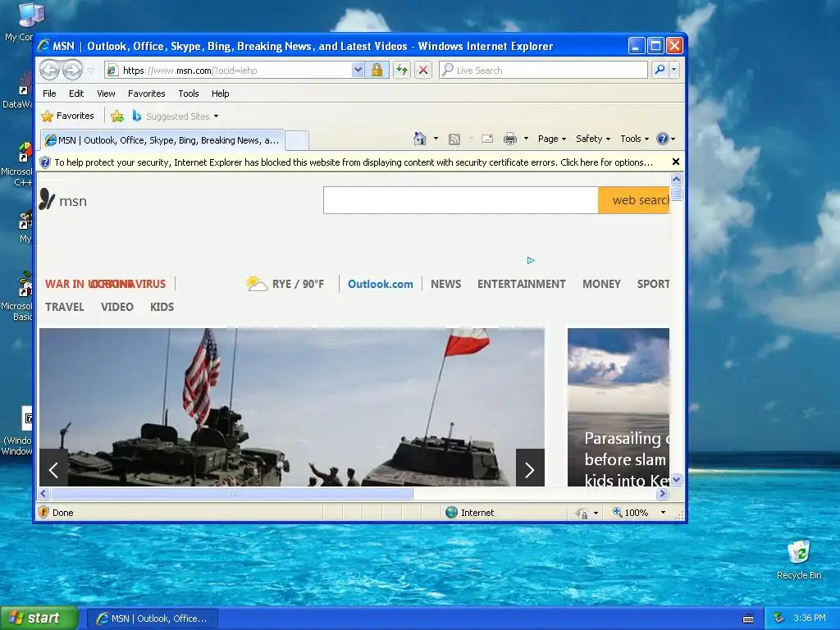Viewport: 840px width, 630px height.
Task: Open the View menu
Action: pos(106,94)
